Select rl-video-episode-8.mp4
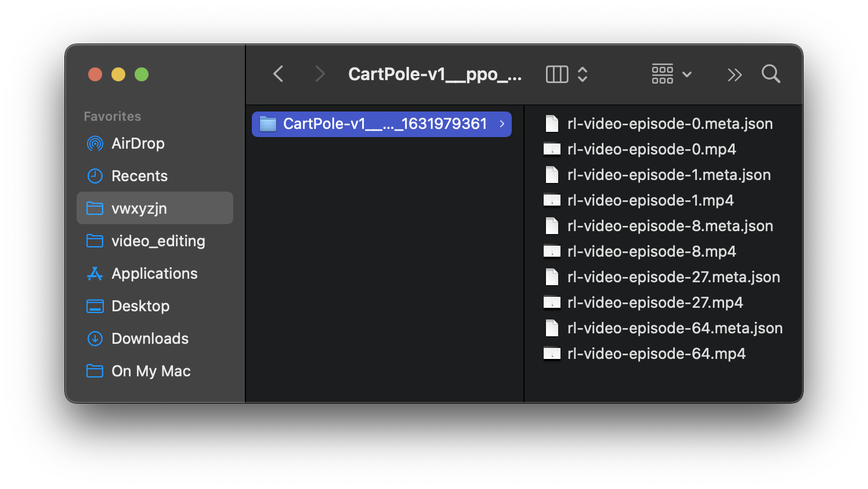The width and height of the screenshot is (868, 489). [663, 251]
